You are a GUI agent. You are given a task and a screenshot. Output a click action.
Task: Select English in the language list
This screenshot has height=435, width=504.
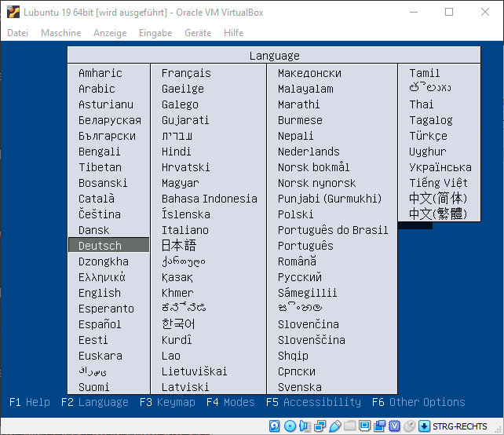point(100,293)
